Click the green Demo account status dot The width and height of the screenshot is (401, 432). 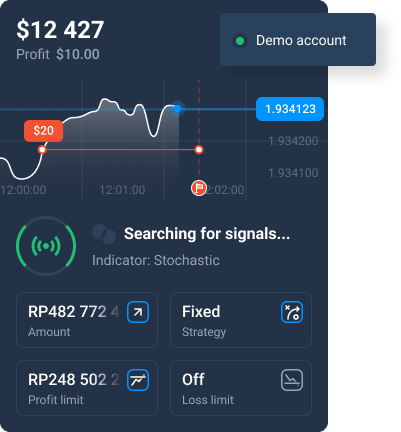(240, 41)
